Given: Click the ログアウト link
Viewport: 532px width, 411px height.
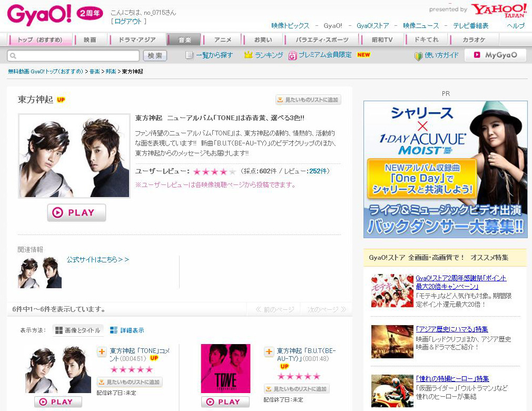Looking at the screenshot, I should pos(127,22).
